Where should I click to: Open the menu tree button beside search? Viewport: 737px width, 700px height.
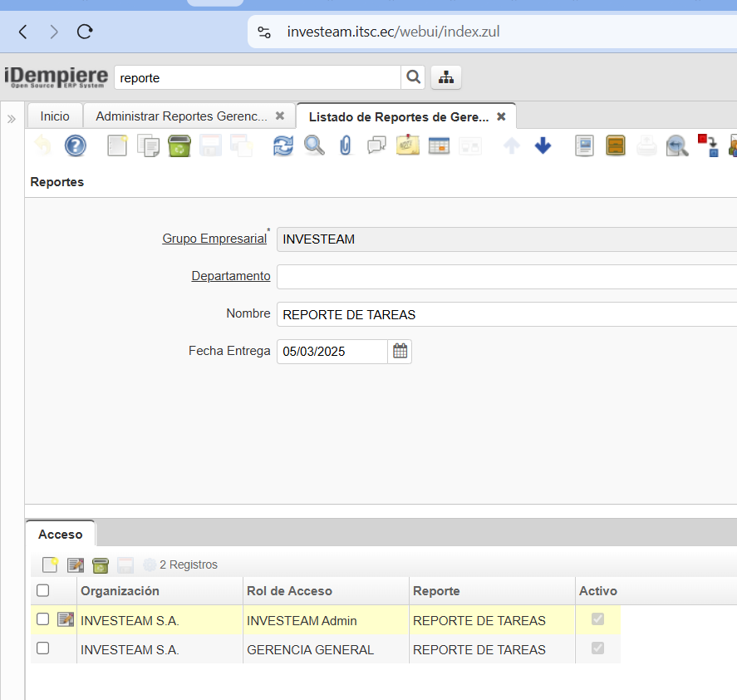click(x=446, y=77)
